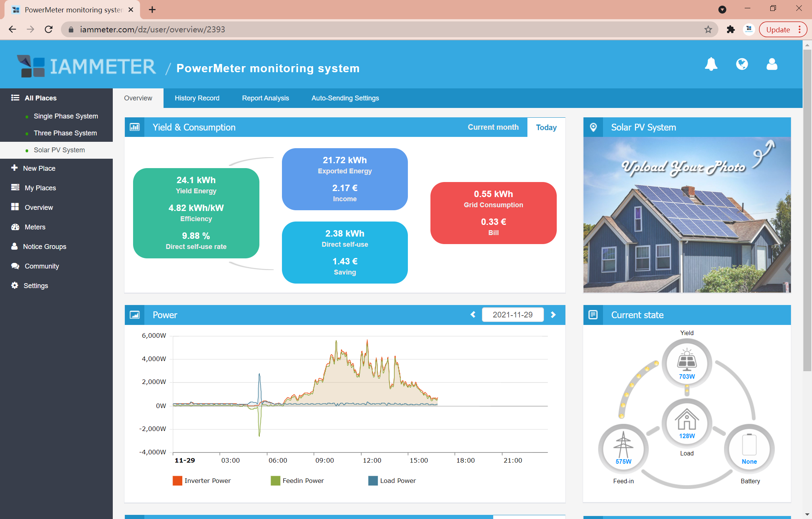Switch to Current month view toggle
The height and width of the screenshot is (519, 812).
pyautogui.click(x=492, y=127)
